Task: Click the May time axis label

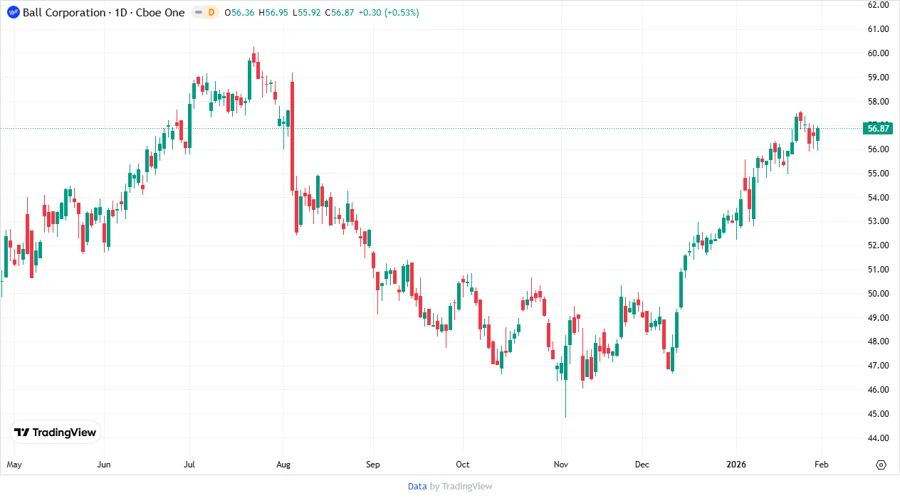Action: pyautogui.click(x=14, y=464)
